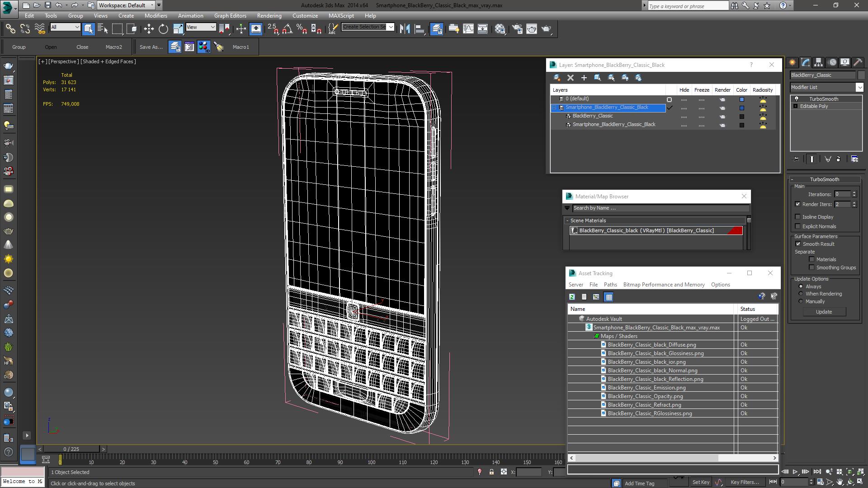Open the Rendering menu
The image size is (868, 488).
click(269, 15)
